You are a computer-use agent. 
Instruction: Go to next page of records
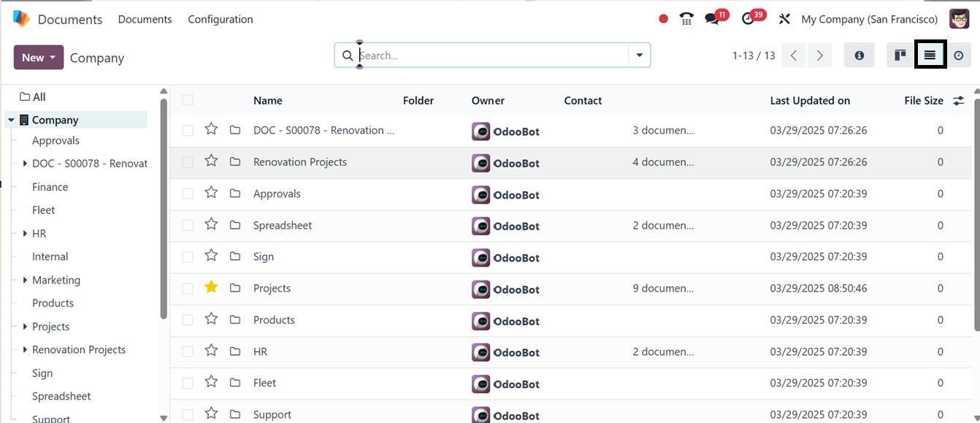(820, 56)
